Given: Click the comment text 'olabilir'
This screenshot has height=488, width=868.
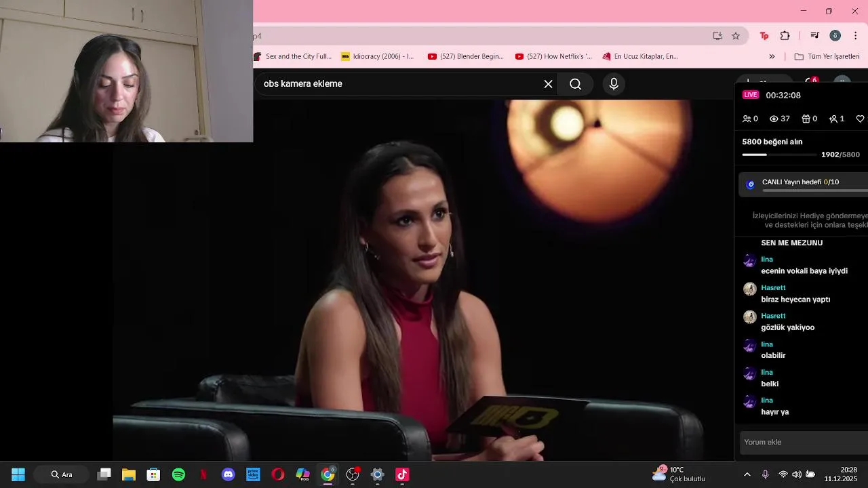Looking at the screenshot, I should tap(773, 356).
